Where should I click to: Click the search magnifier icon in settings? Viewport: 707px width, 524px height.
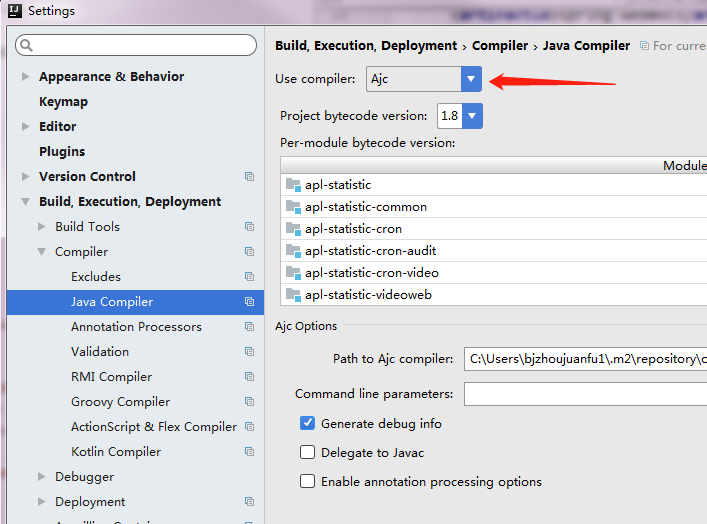click(26, 45)
